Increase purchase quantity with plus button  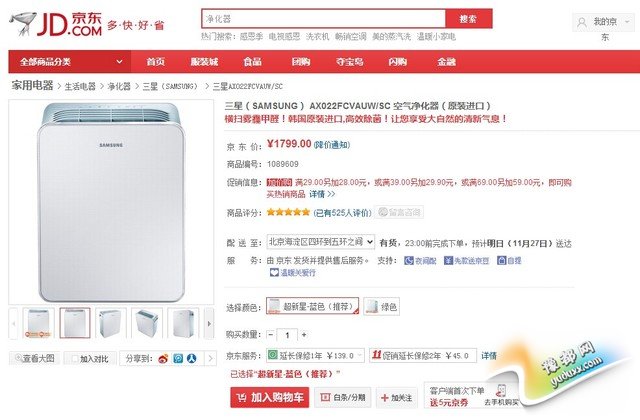coord(304,335)
